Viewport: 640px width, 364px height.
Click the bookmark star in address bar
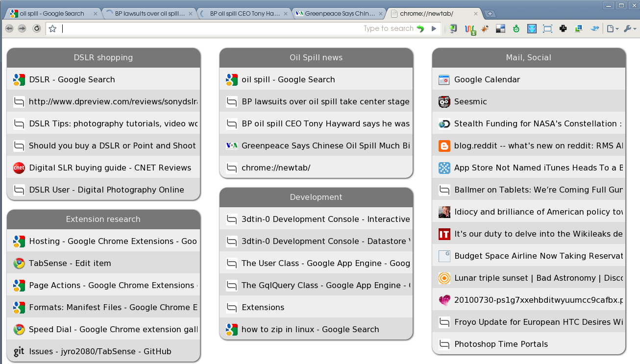click(x=52, y=29)
